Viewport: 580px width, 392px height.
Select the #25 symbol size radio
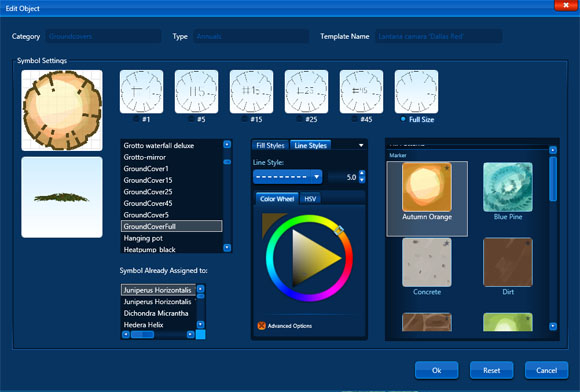coord(300,119)
